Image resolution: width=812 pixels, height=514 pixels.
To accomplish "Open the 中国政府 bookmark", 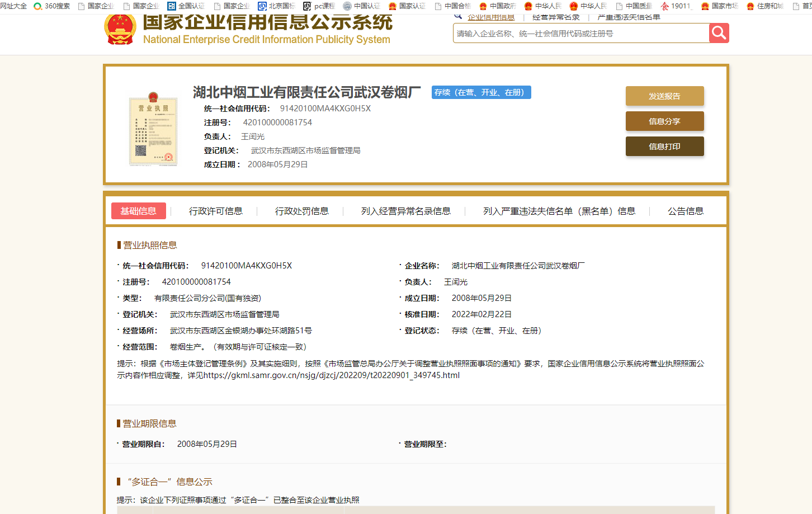I will [x=498, y=6].
